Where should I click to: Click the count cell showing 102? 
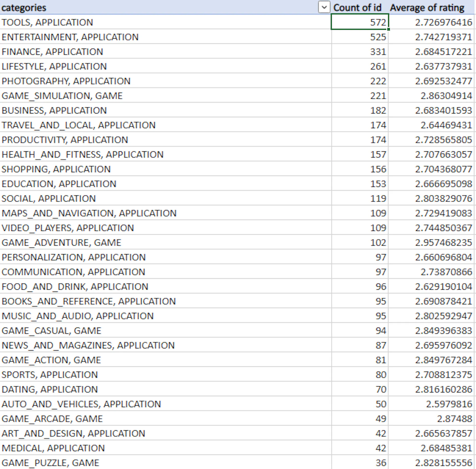click(x=360, y=242)
